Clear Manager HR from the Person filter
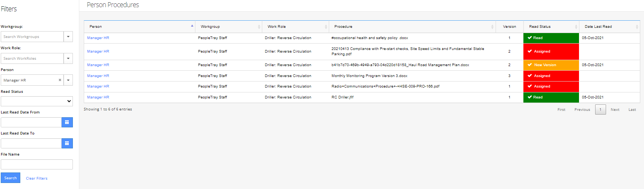The image size is (644, 189). click(x=60, y=80)
